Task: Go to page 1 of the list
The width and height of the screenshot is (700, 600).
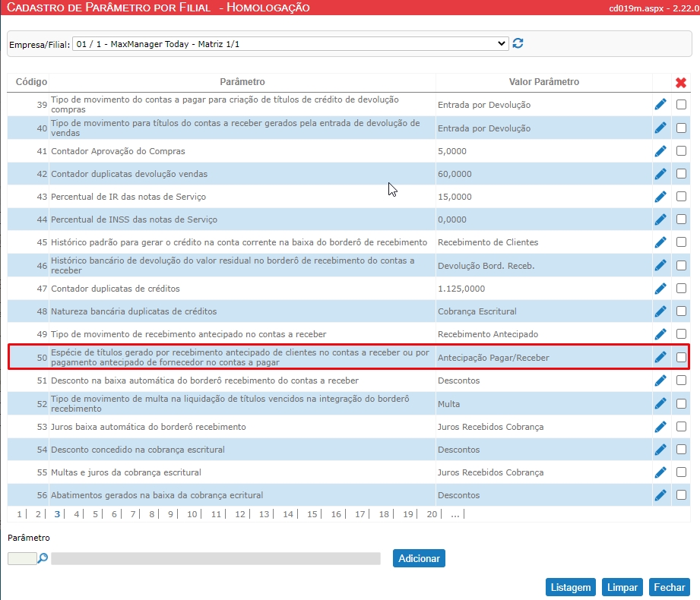Action: 19,514
